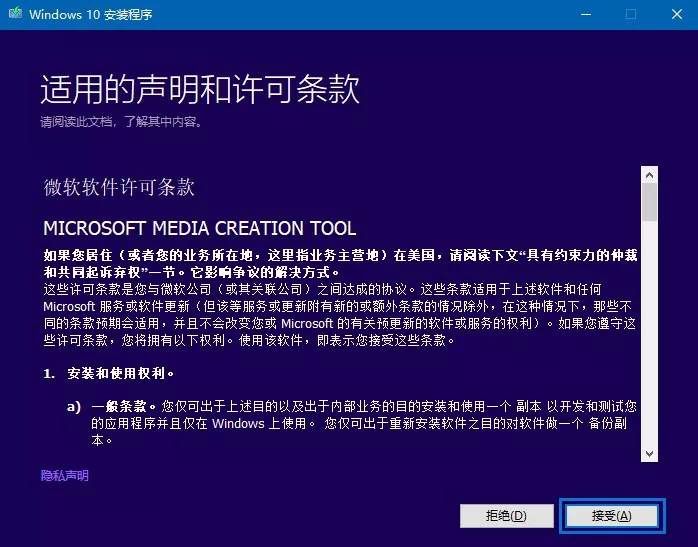This screenshot has height=547, width=698.
Task: Click the window title Windows 10 安装程序
Action: [x=91, y=14]
